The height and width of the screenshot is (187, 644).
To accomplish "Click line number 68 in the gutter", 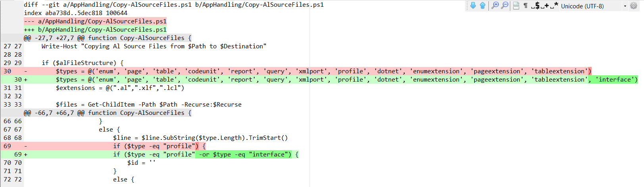I will tap(13, 138).
